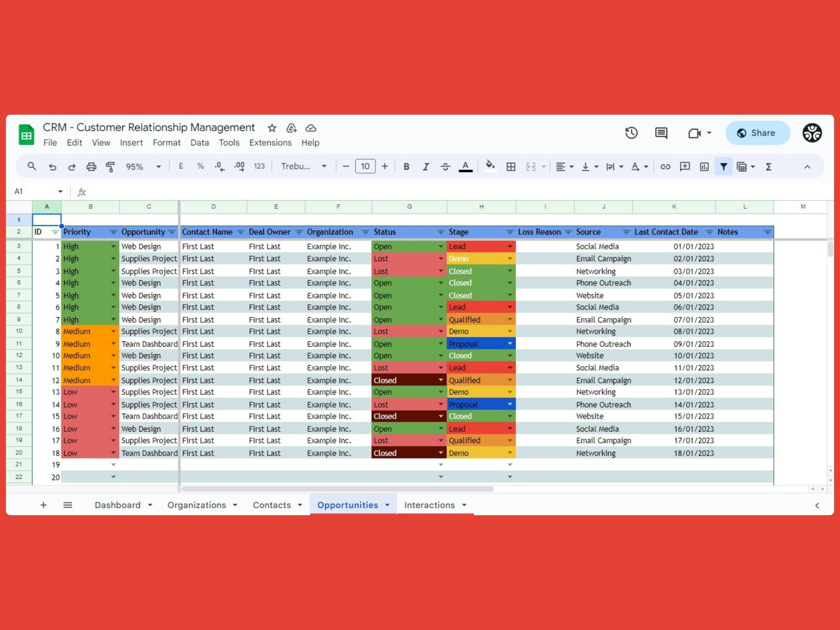Open the Status dropdown in row 3

(x=440, y=246)
